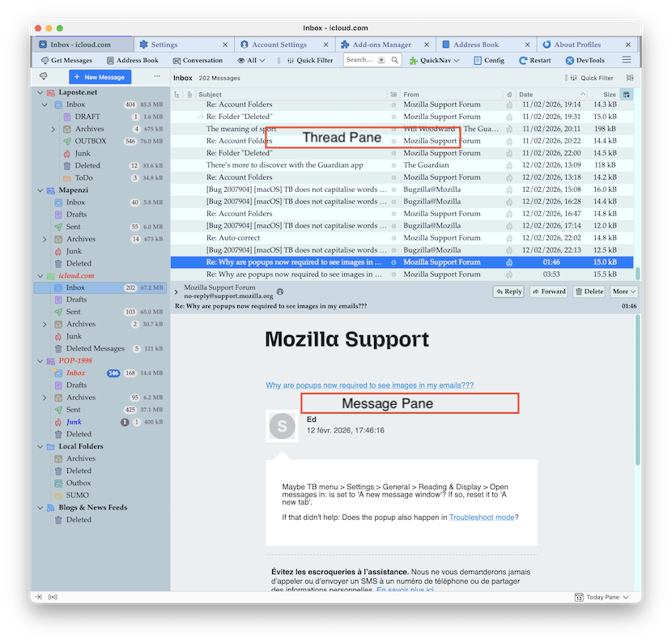Click the Forward button
The height and width of the screenshot is (643, 672).
pos(549,292)
